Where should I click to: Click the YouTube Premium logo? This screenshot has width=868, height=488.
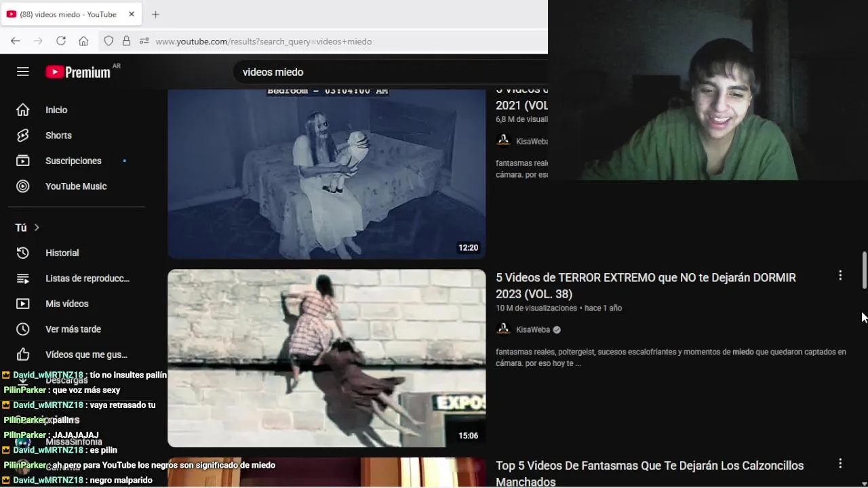[78, 72]
